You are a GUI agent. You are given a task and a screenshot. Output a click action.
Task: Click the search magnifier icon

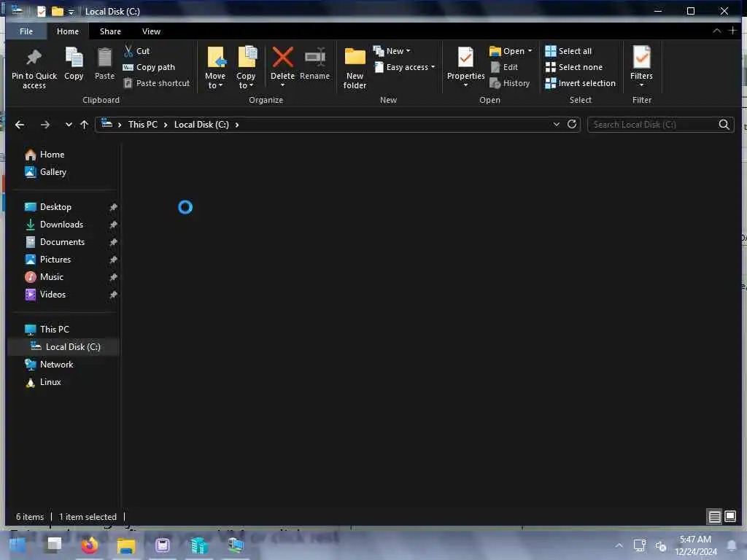tap(724, 124)
